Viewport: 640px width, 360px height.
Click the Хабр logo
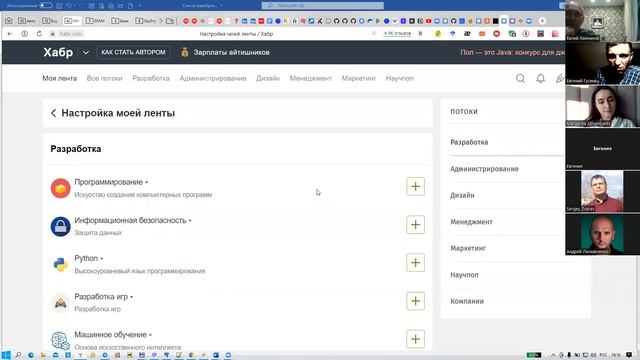click(58, 52)
